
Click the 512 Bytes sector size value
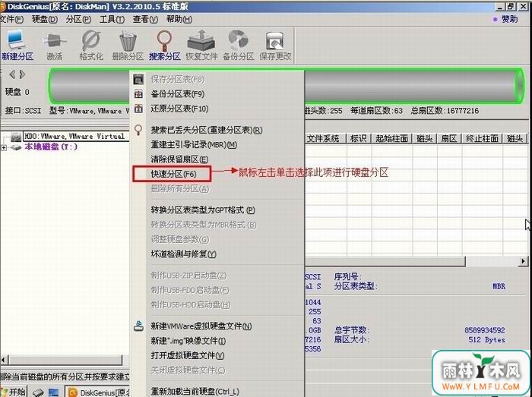(486, 339)
